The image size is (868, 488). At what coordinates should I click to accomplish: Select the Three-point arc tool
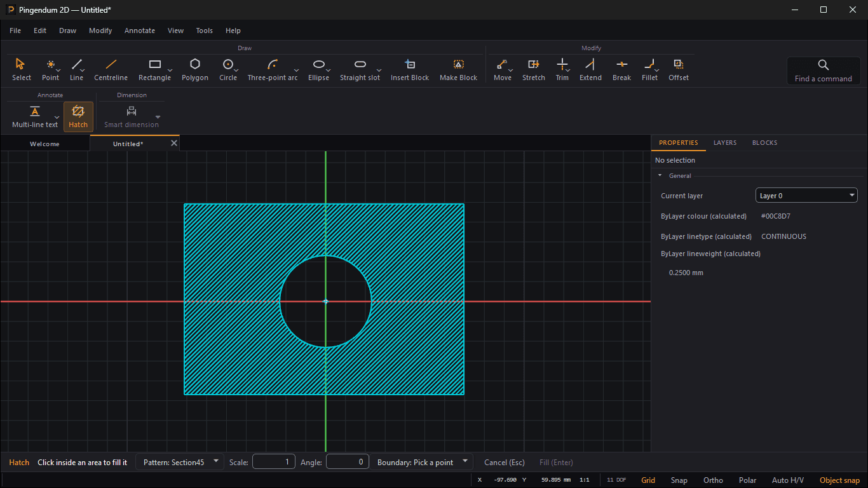click(x=272, y=70)
